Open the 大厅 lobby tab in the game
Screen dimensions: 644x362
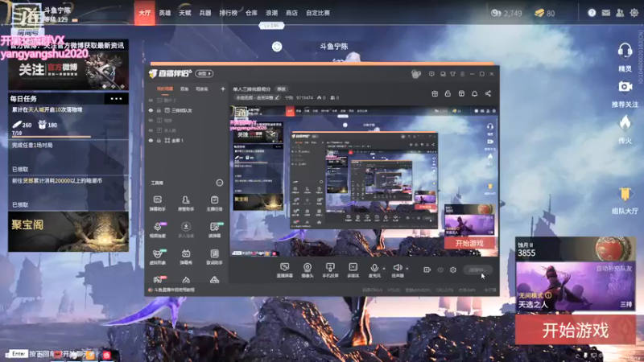(145, 13)
